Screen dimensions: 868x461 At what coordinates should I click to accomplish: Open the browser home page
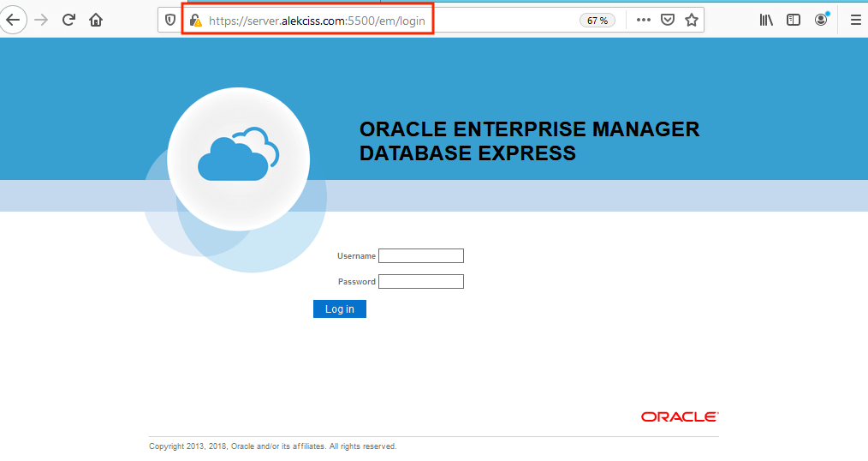[96, 21]
